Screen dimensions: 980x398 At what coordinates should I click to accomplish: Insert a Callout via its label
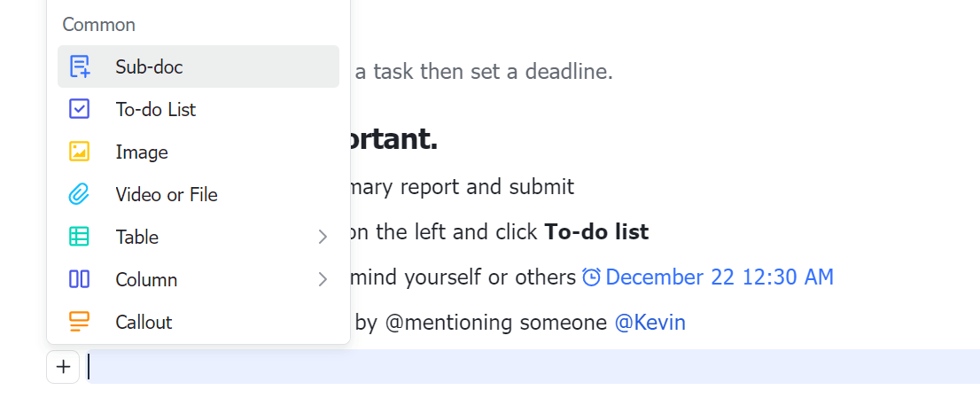[144, 322]
